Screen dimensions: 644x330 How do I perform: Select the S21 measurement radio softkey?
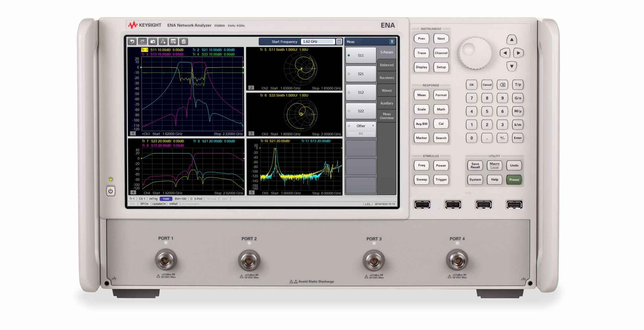(361, 74)
